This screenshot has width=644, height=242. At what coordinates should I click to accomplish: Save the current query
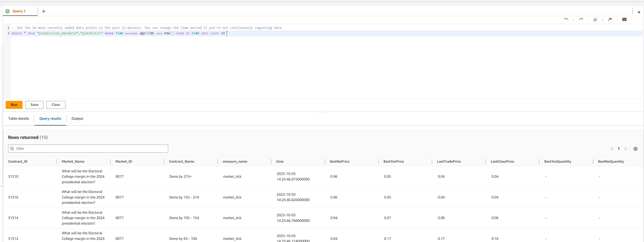pos(35,105)
